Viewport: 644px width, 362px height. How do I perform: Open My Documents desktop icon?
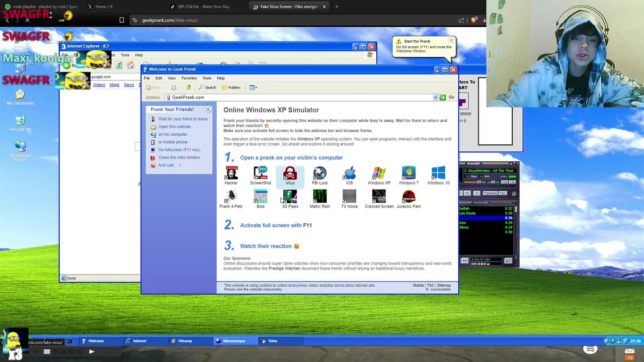[20, 97]
